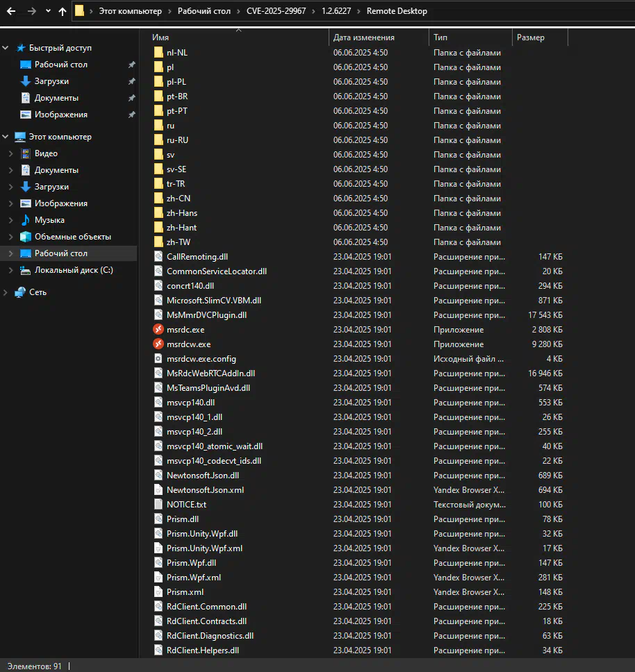Navigate to 1.2.6227 breadcrumb segment
The height and width of the screenshot is (672, 635).
pos(336,11)
